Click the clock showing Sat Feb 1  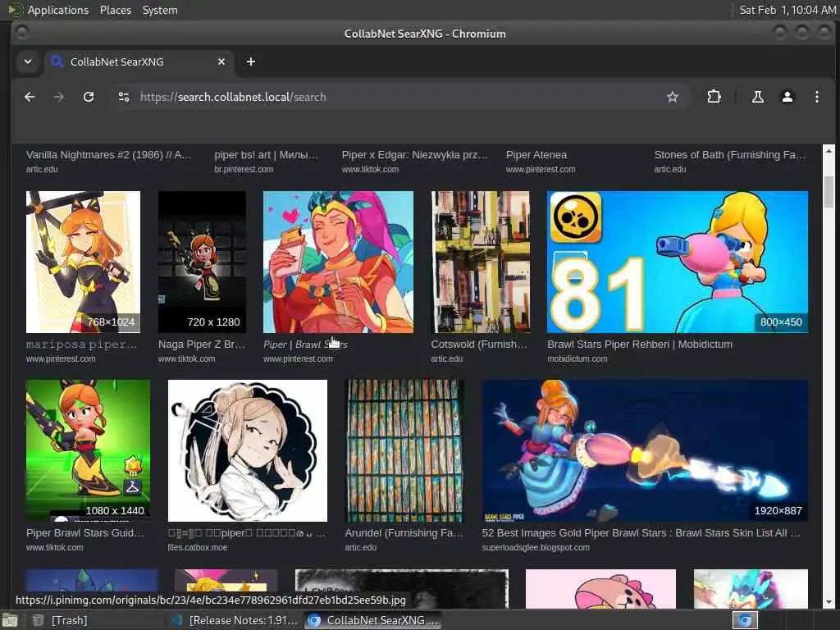click(x=787, y=10)
